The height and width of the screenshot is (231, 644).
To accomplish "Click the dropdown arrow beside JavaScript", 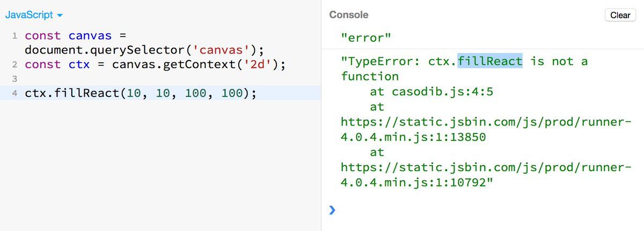I will (x=60, y=16).
